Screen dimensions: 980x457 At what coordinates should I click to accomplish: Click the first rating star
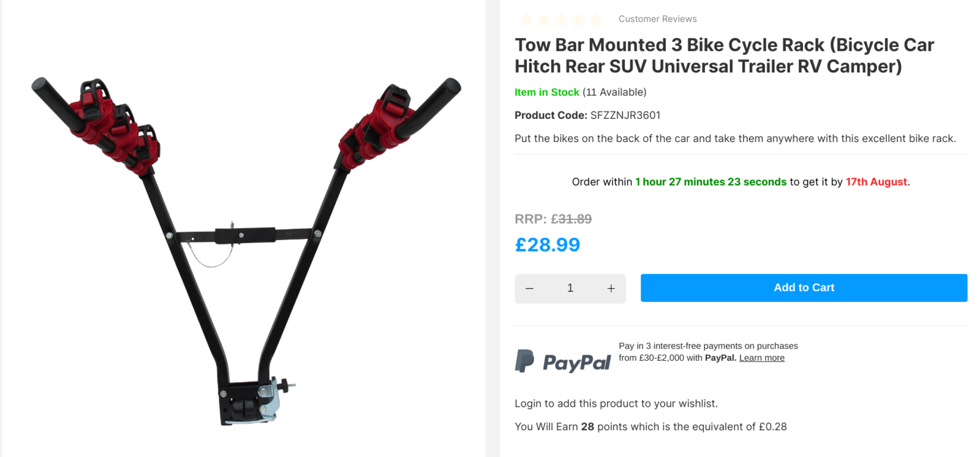coord(526,20)
